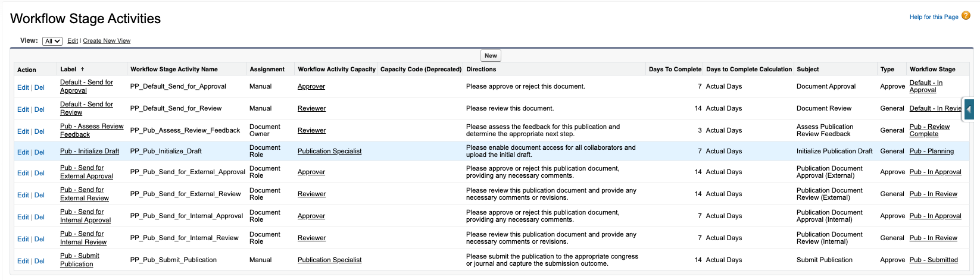Viewport: 980px width, 280px height.
Task: Open the View dropdown showing All
Action: 52,41
